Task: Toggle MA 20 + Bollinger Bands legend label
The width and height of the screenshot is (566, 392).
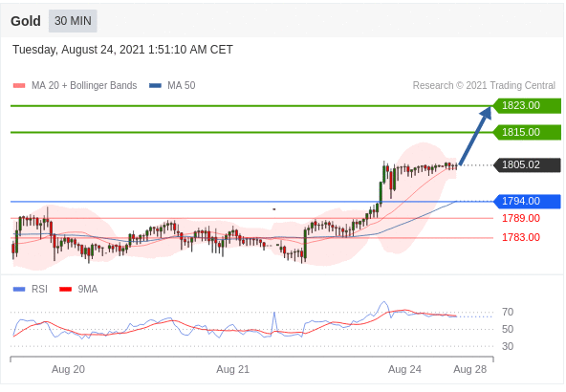Action: (84, 85)
